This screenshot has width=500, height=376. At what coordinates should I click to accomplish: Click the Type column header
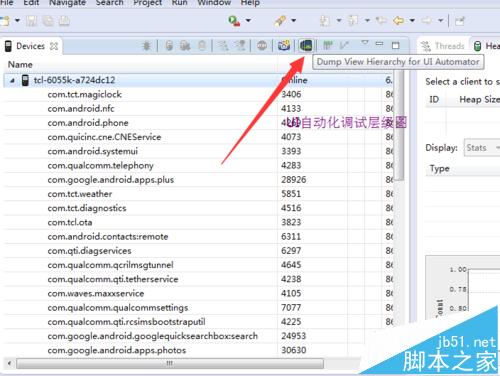[x=439, y=169]
